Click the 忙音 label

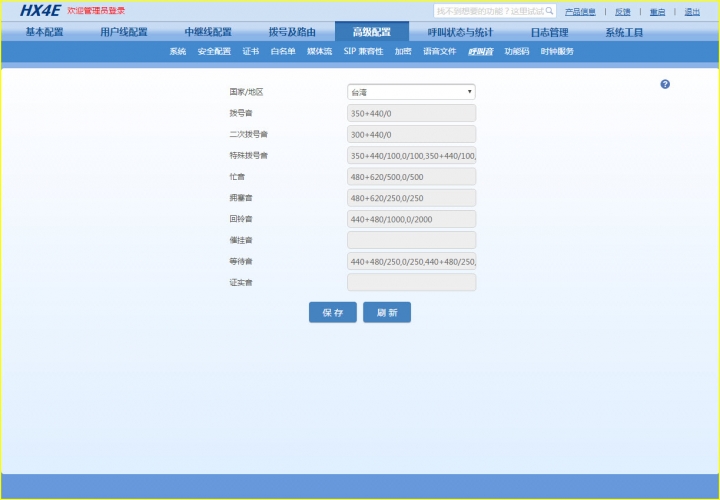pyautogui.click(x=237, y=176)
